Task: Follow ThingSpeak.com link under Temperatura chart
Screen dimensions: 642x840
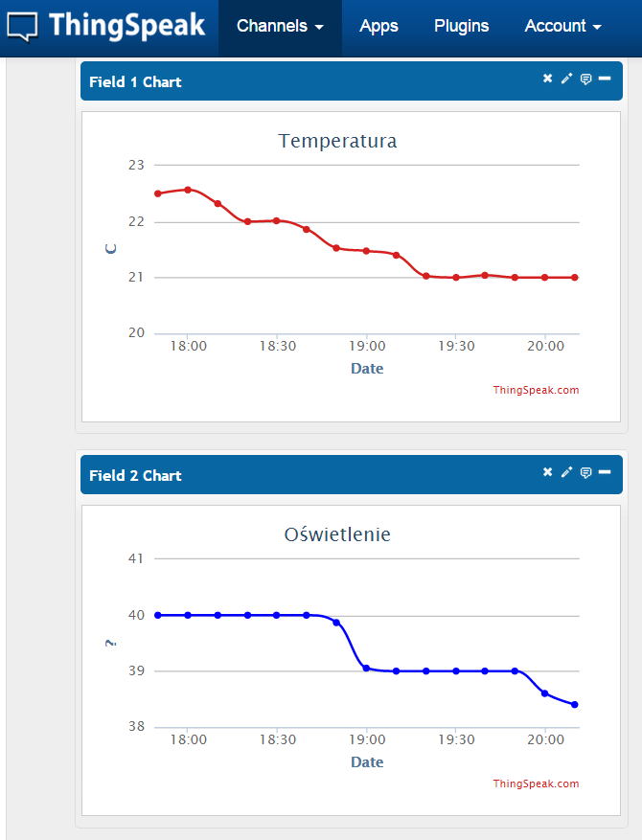Action: (536, 390)
